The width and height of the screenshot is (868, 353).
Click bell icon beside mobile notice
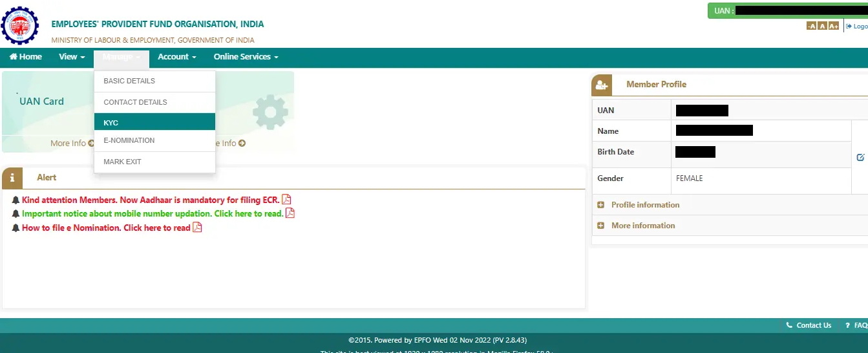point(16,213)
